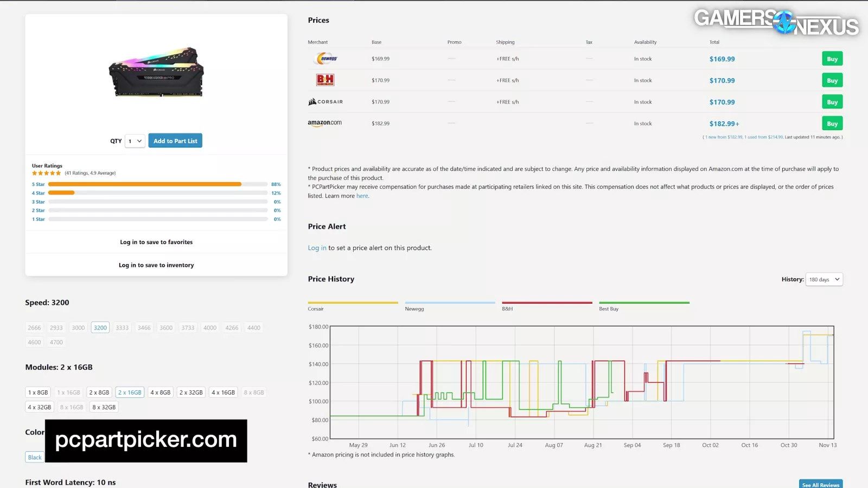Click the B&H merchant logo
Image resolution: width=868 pixels, height=488 pixels.
coord(325,80)
